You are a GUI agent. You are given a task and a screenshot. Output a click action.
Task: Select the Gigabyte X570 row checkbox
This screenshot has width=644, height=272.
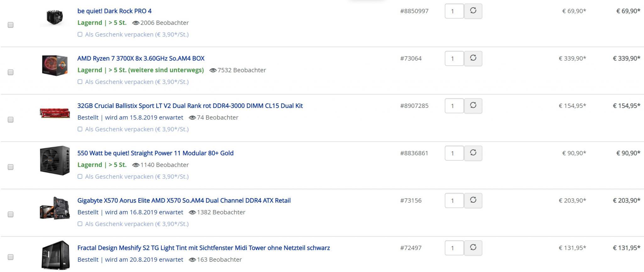point(10,214)
